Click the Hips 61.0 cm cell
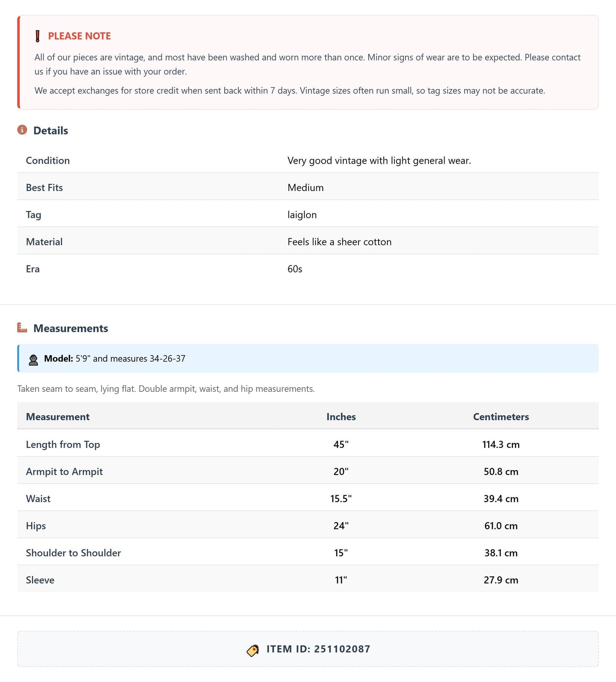This screenshot has width=616, height=682. 501,526
